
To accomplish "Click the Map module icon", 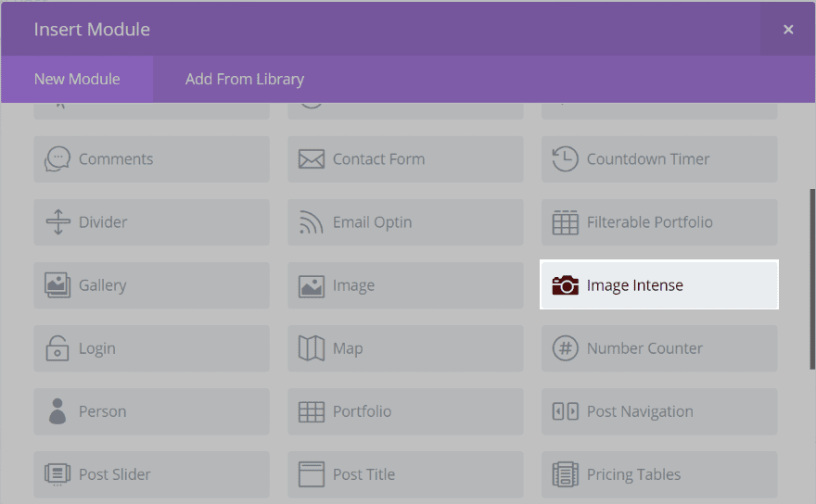I will tap(312, 348).
